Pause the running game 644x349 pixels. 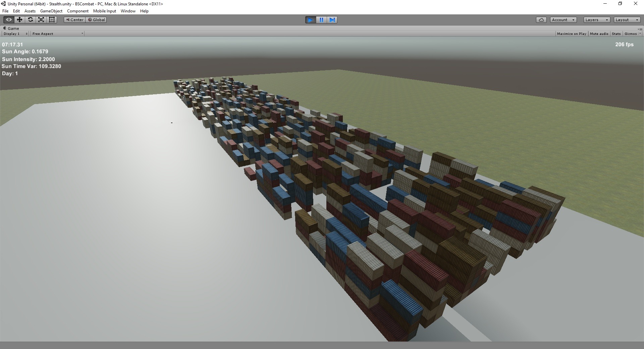pyautogui.click(x=321, y=20)
